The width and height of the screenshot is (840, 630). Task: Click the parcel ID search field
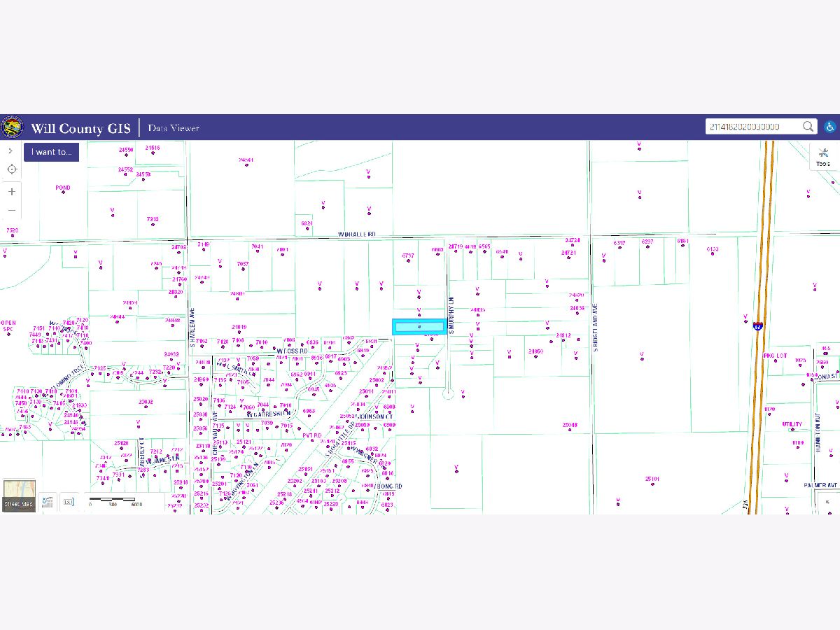click(752, 127)
